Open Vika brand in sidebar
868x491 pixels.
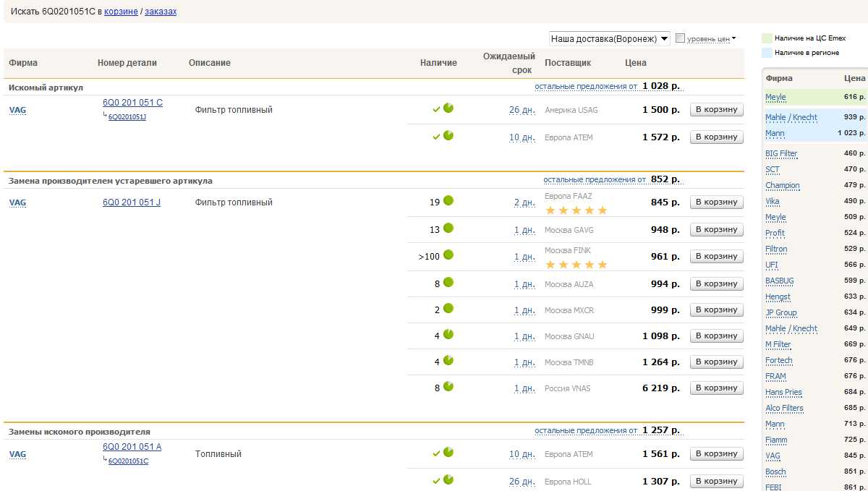[x=773, y=201]
